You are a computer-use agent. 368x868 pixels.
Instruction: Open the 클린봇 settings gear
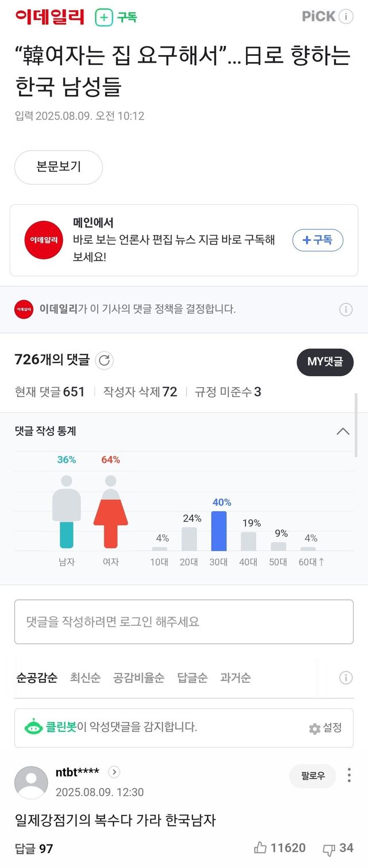[x=315, y=728]
